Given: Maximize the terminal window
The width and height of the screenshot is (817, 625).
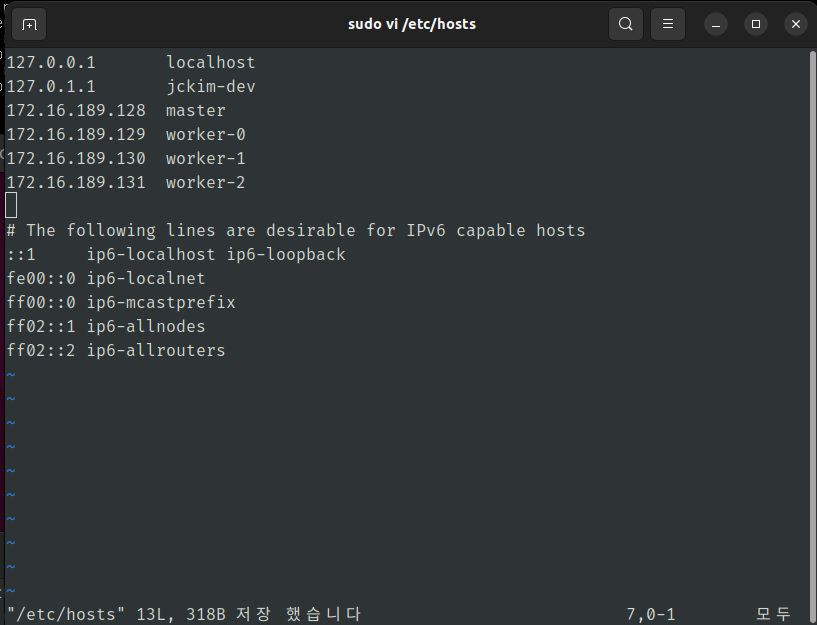Looking at the screenshot, I should pyautogui.click(x=756, y=24).
